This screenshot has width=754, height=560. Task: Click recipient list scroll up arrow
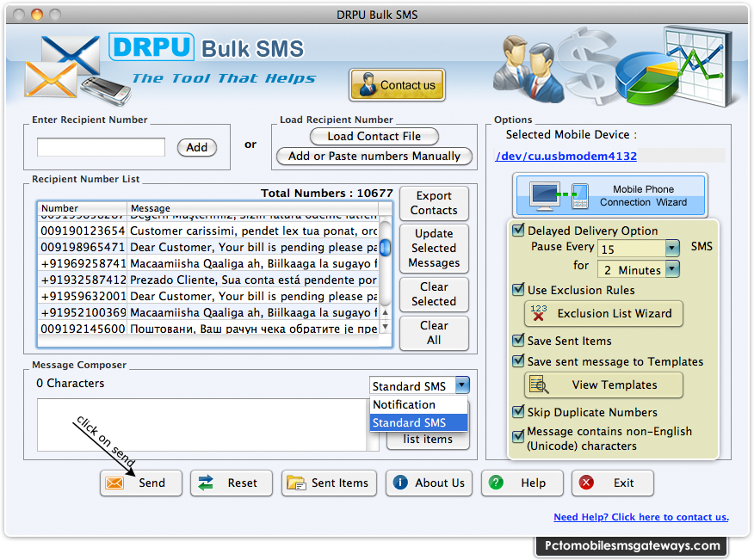(x=385, y=312)
